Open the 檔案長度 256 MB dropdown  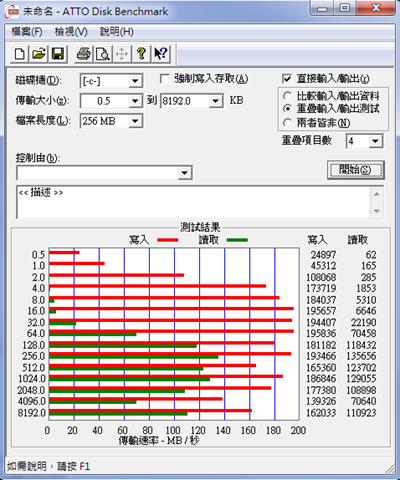pyautogui.click(x=135, y=121)
